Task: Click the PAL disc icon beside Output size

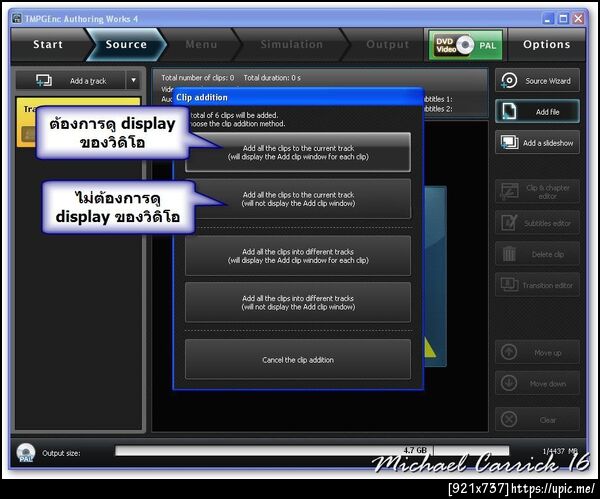Action: [x=26, y=452]
